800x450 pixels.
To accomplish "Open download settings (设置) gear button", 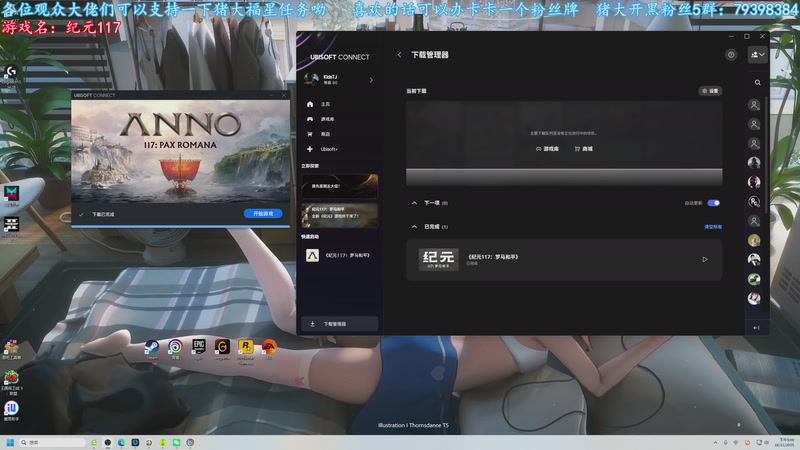I will point(710,91).
